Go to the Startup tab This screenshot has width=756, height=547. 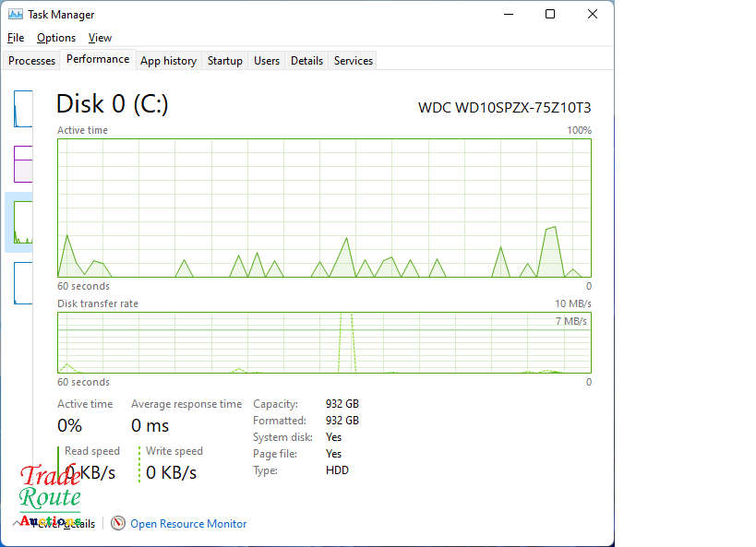pos(224,61)
